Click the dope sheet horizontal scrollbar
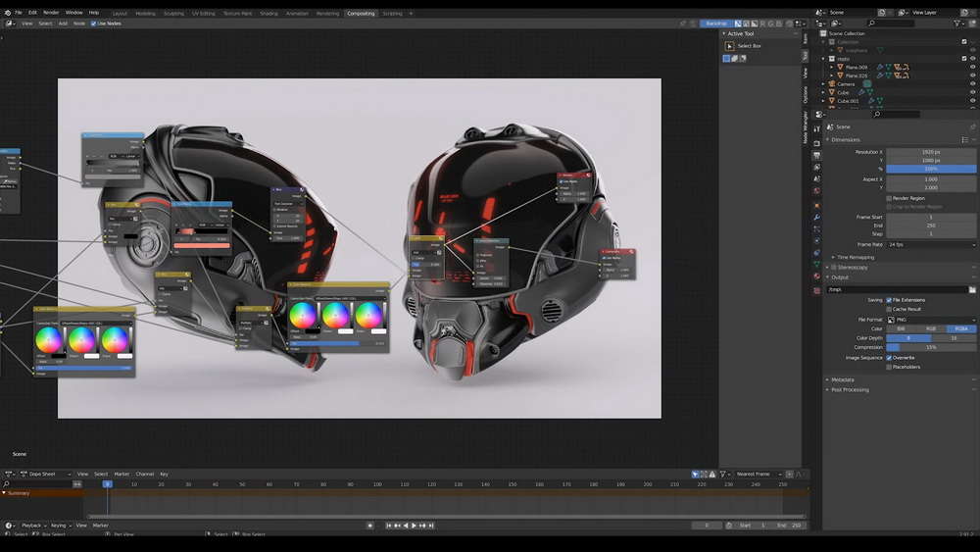Viewport: 980px width, 552px height. (x=445, y=517)
